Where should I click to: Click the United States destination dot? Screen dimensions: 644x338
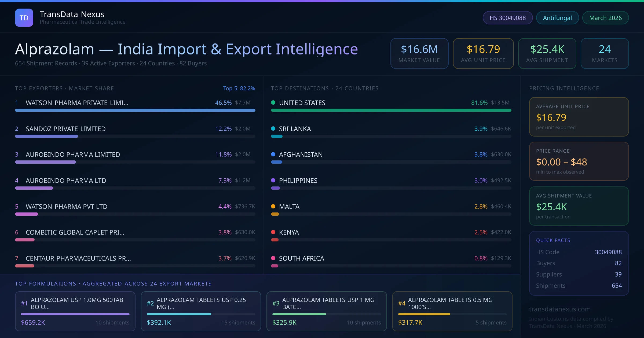[x=273, y=102]
